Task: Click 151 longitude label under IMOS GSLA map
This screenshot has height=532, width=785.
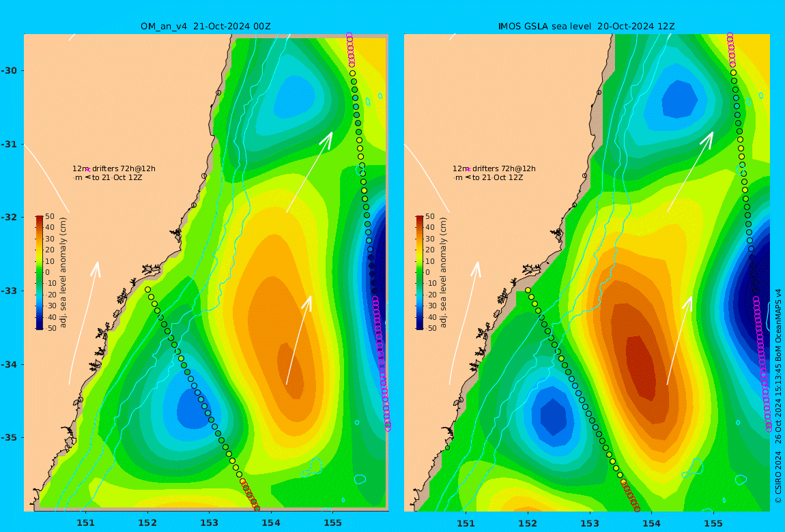Action: (x=466, y=523)
